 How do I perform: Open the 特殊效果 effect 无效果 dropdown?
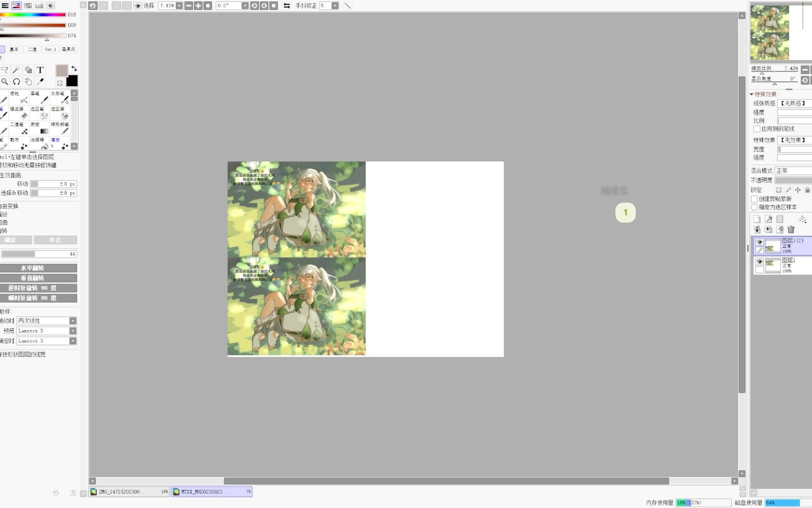coord(795,140)
